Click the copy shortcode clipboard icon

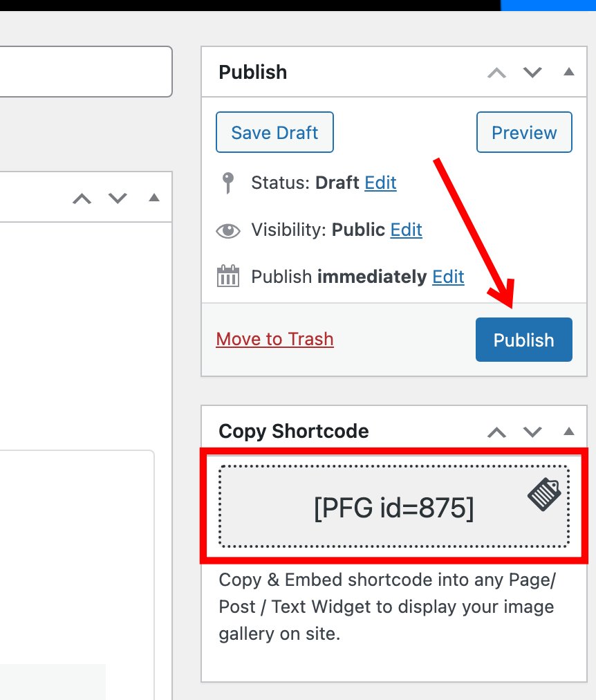545,494
